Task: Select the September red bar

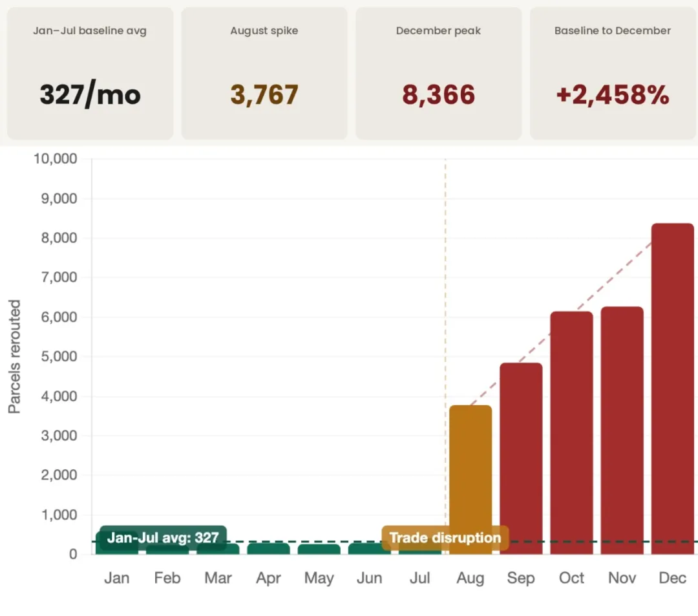Action: (x=521, y=458)
